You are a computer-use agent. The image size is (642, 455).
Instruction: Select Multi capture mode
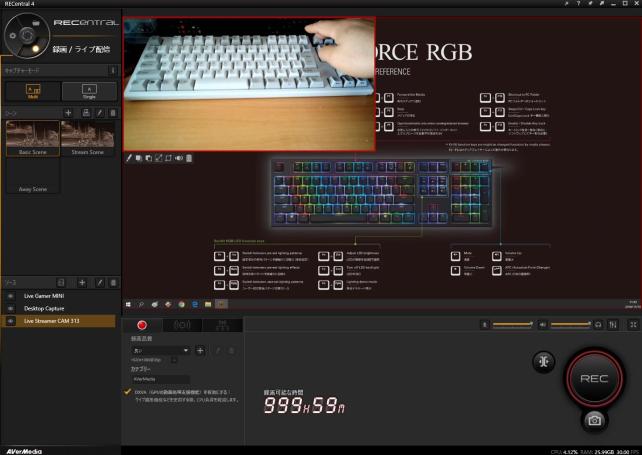[x=33, y=91]
